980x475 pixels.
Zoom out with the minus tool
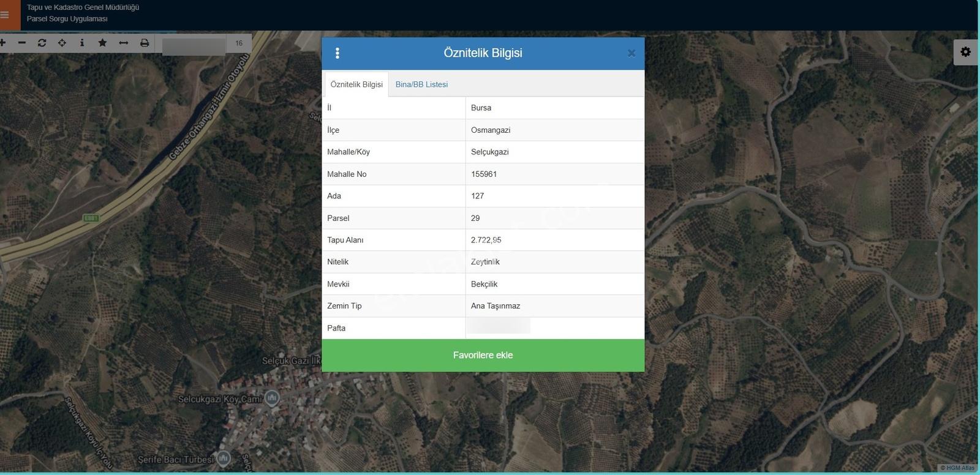pos(22,43)
